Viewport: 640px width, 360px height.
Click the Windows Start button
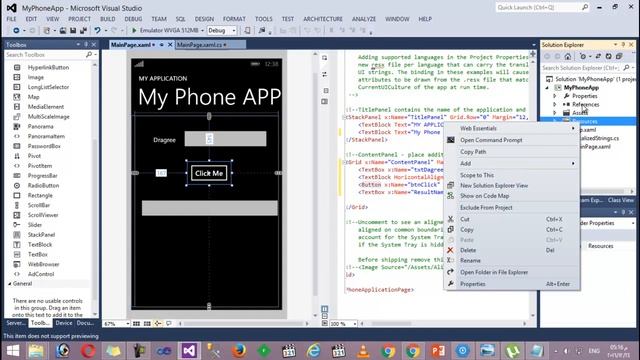tap(13, 351)
